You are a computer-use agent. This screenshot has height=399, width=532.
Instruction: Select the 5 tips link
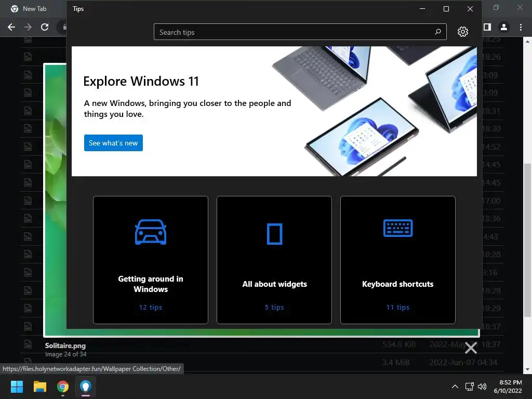[274, 307]
